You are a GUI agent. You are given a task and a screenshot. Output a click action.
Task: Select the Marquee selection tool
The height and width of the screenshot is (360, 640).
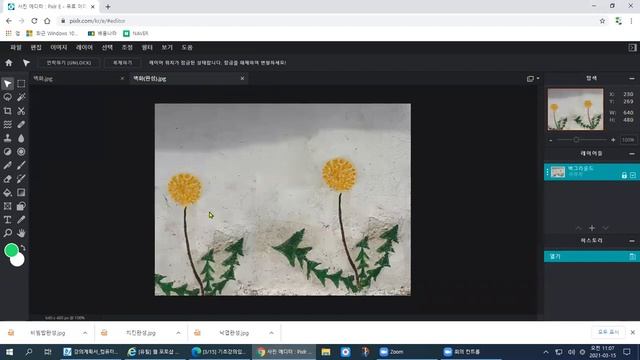(x=21, y=84)
